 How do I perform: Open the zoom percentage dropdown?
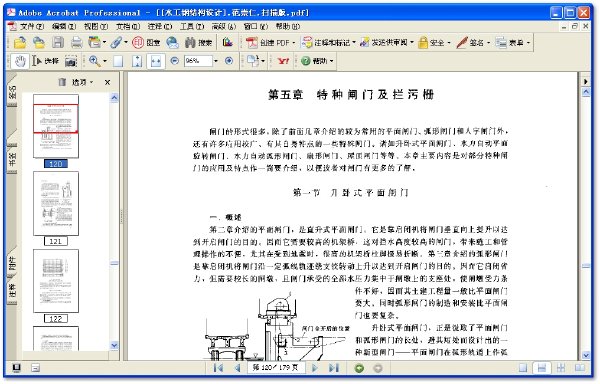[x=216, y=61]
